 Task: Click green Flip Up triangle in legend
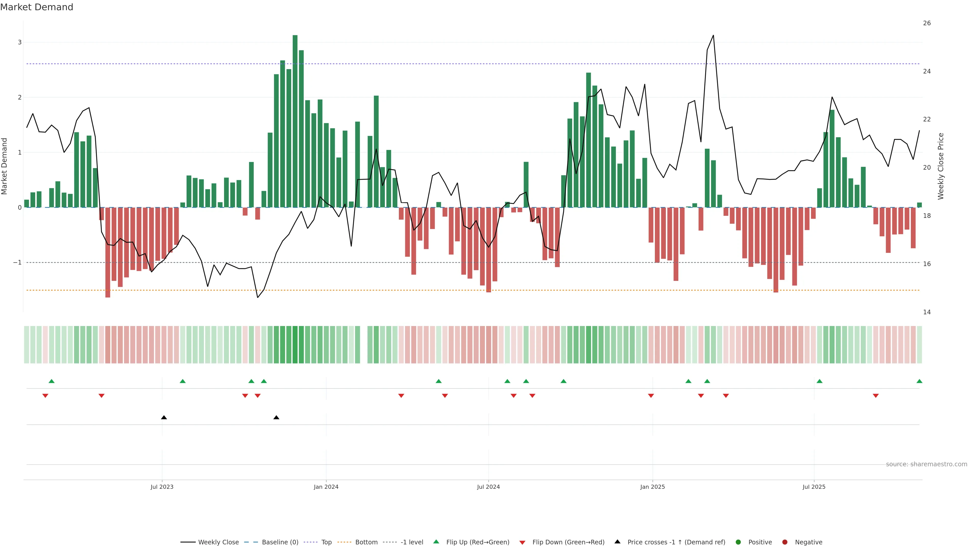436,542
